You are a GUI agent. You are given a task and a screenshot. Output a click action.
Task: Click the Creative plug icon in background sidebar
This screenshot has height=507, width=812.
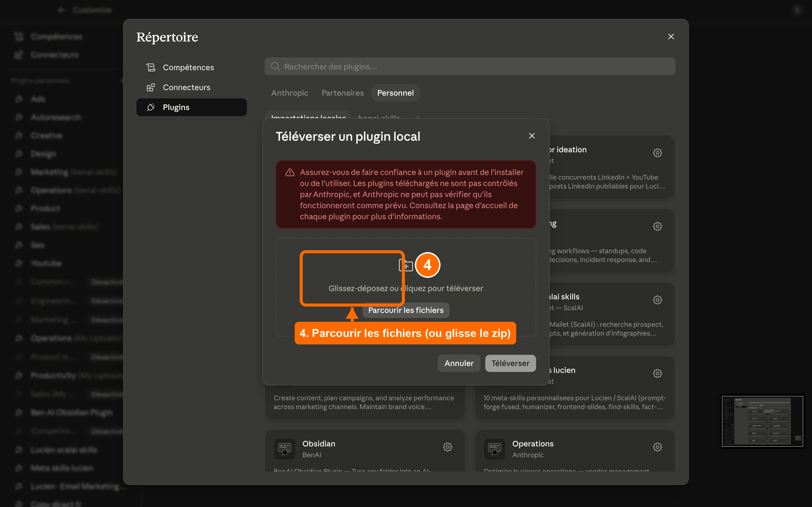pyautogui.click(x=19, y=135)
